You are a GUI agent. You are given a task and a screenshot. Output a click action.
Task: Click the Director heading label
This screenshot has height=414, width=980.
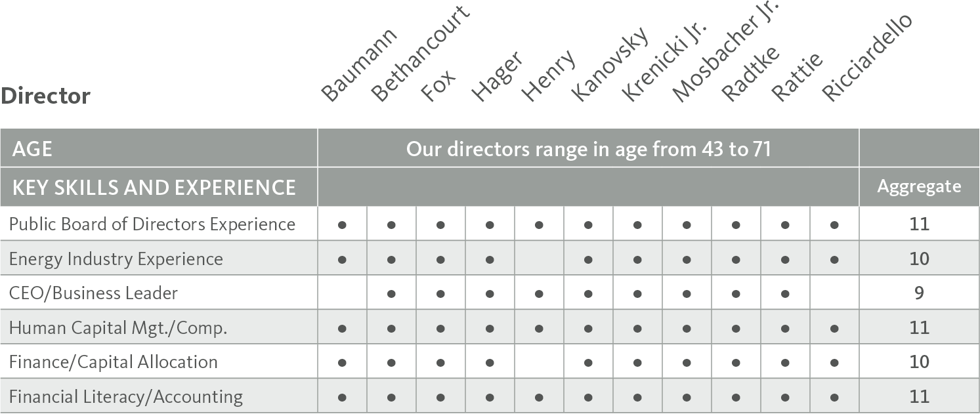point(45,96)
